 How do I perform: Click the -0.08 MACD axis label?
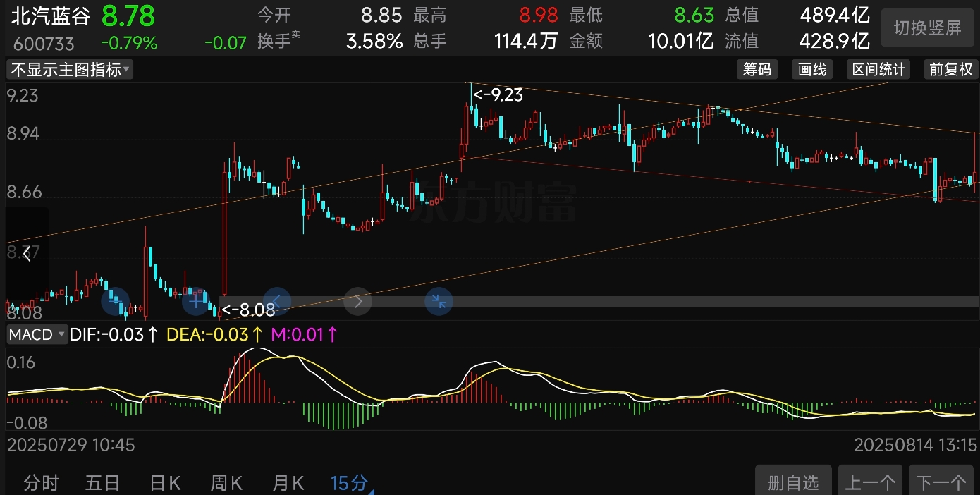[x=27, y=423]
